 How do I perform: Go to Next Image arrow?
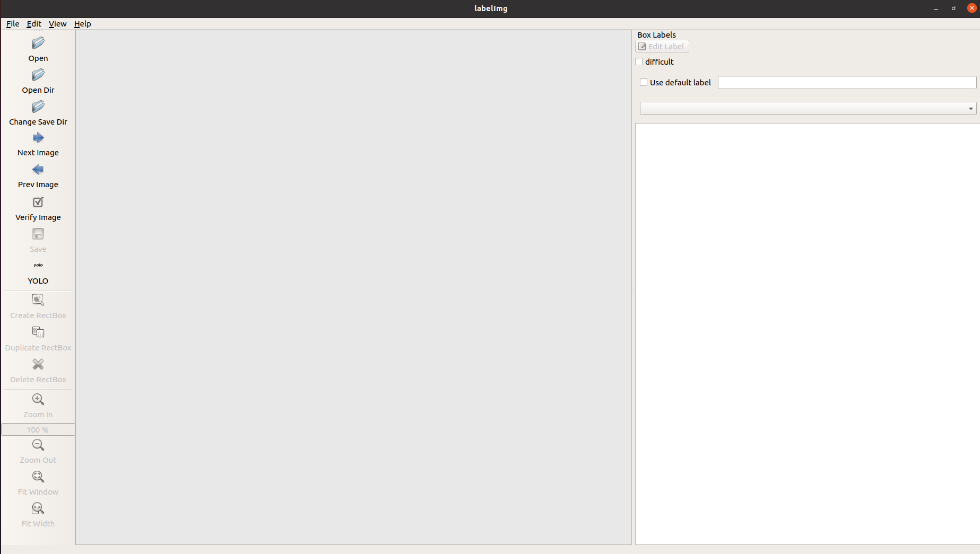pos(38,138)
